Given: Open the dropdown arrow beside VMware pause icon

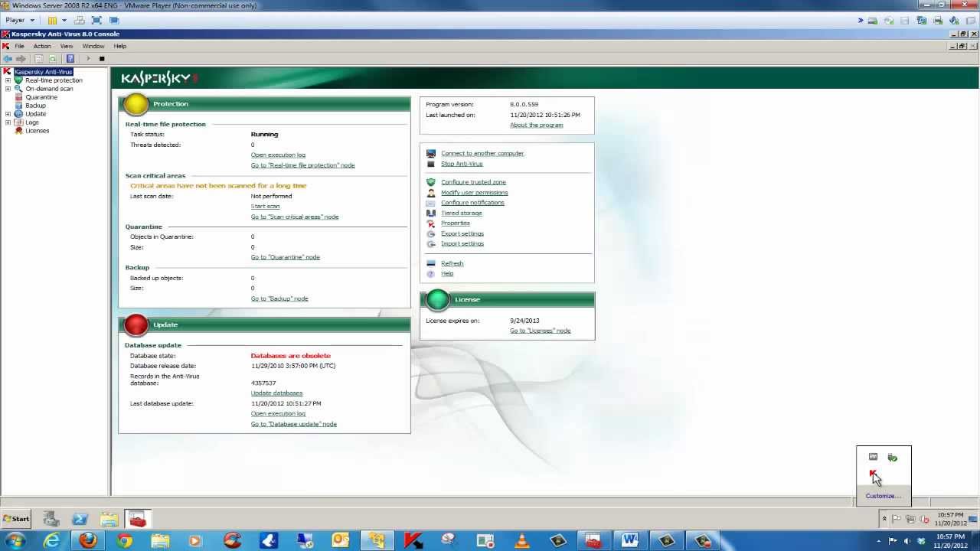Looking at the screenshot, I should pos(64,20).
